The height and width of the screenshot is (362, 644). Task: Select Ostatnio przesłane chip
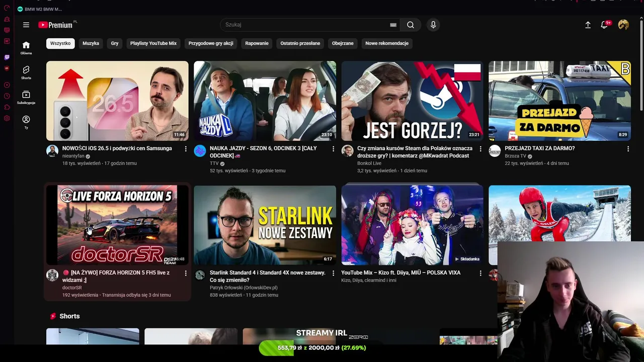300,43
